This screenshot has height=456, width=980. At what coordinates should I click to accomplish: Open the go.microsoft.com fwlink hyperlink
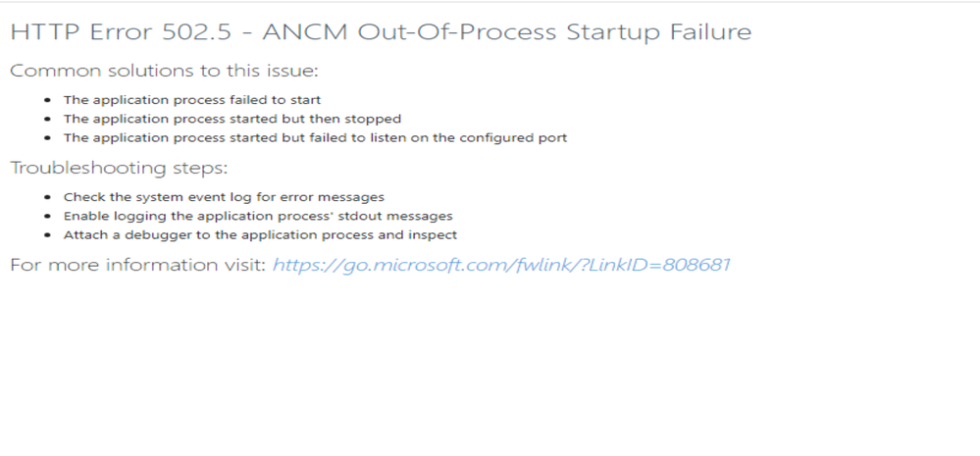point(501,265)
